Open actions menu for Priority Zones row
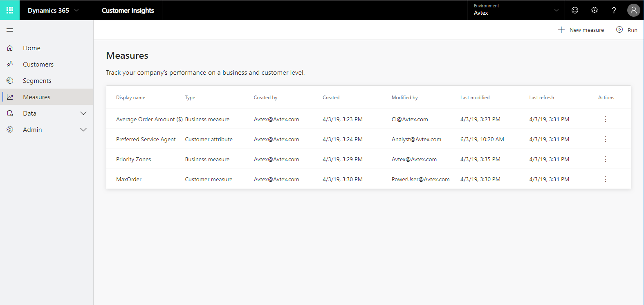Screen dimensions: 644x305 [x=606, y=159]
